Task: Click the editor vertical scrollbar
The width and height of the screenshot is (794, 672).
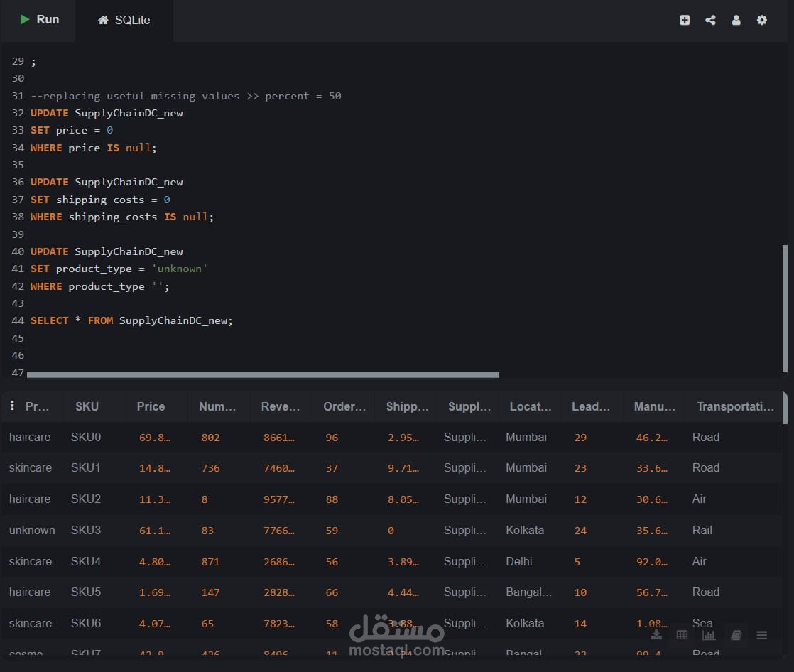Action: [x=785, y=309]
